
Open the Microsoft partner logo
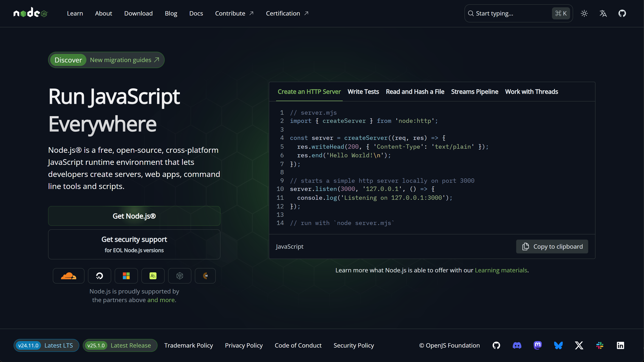pos(126,276)
